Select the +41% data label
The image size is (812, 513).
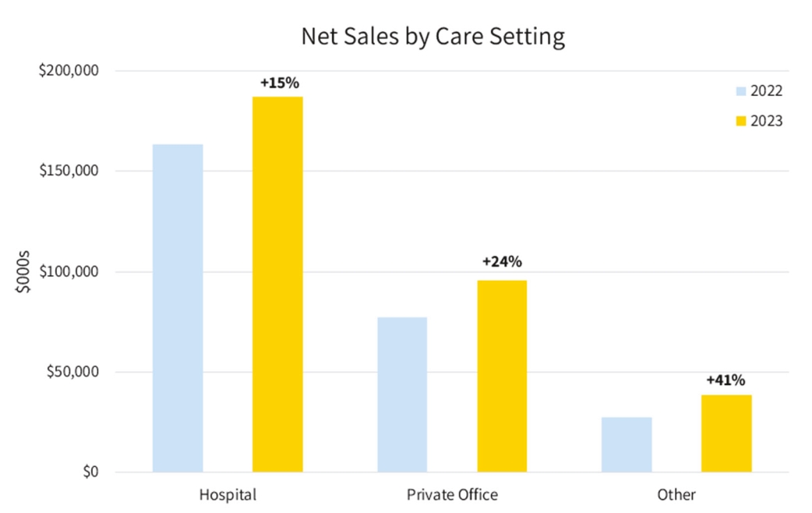tap(726, 380)
